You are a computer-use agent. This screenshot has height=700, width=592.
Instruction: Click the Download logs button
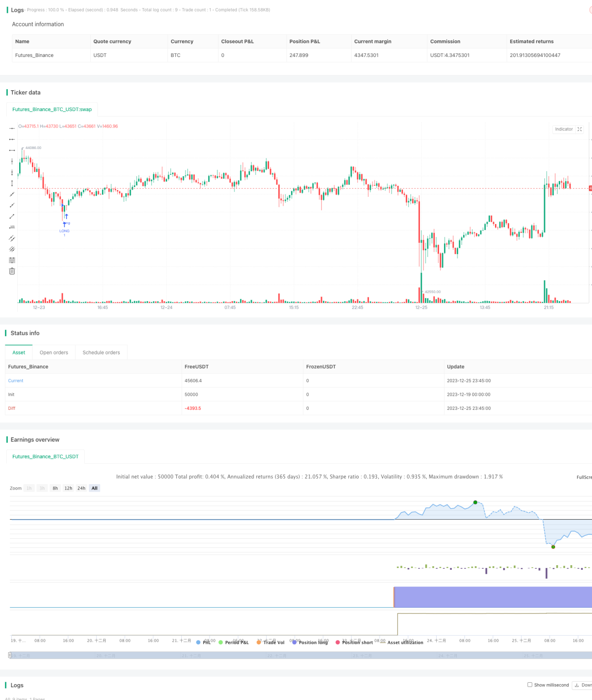coord(582,685)
